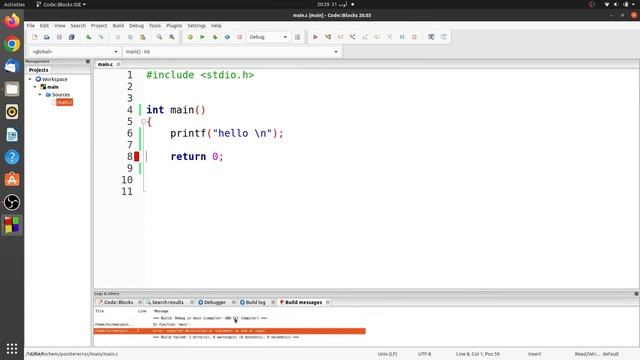640x360 pixels.
Task: Click the Various info debug icon
Action: (x=444, y=37)
